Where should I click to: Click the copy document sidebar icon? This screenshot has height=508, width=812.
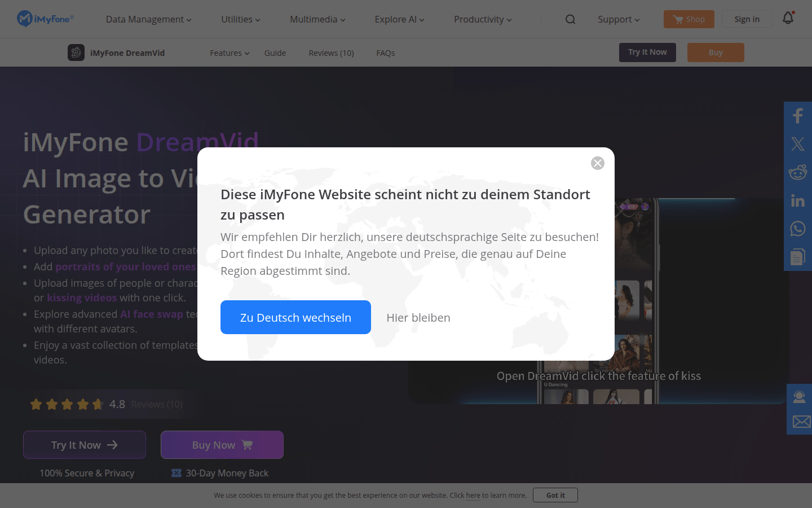pos(798,257)
